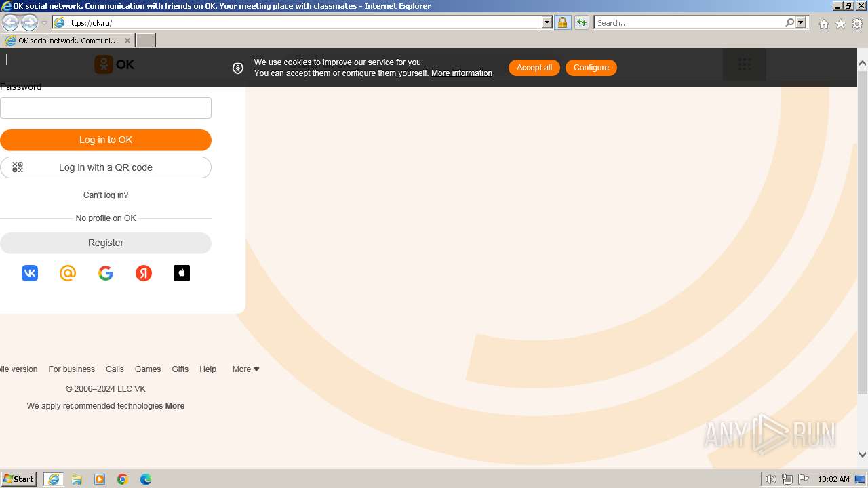Log in with Apple icon

coord(182,273)
